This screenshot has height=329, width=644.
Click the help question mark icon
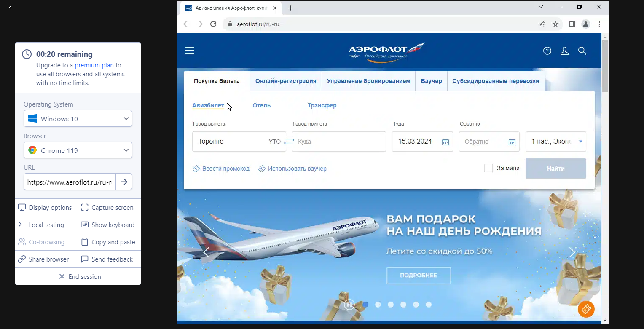(x=547, y=51)
